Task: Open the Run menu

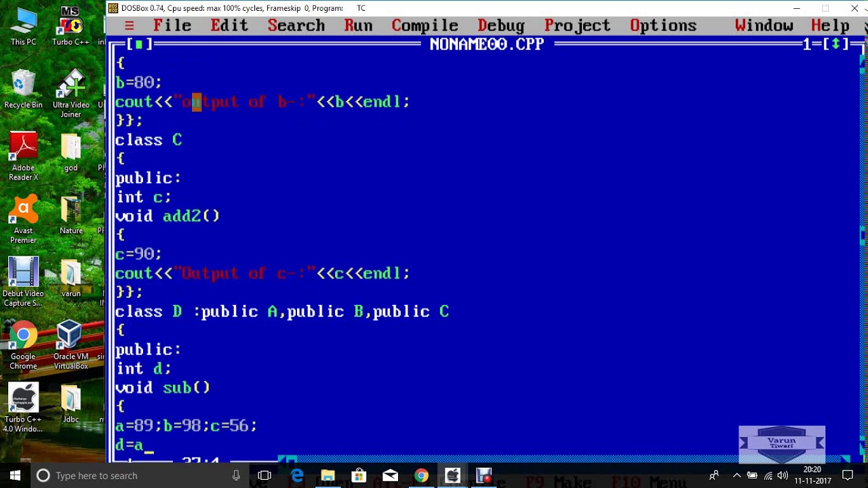Action: (x=358, y=26)
